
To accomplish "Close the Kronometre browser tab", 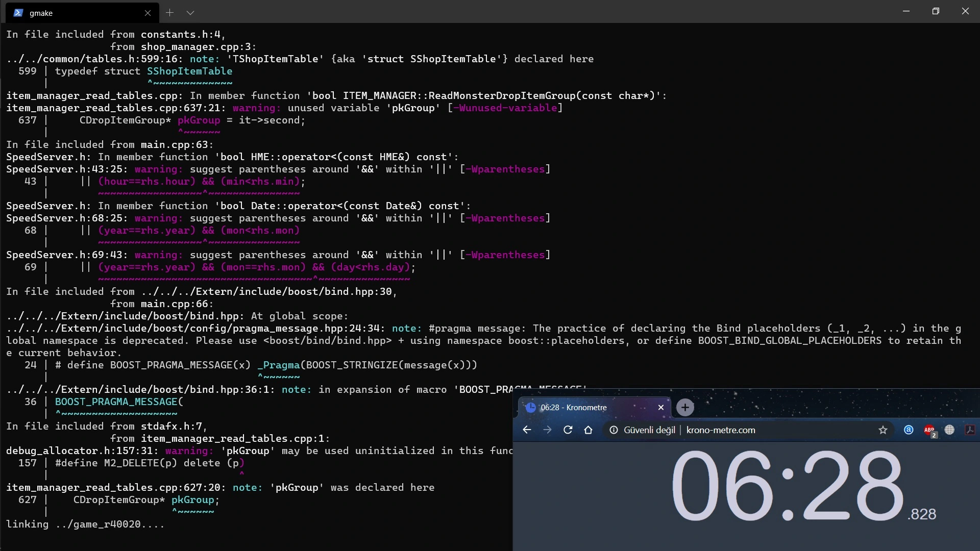I will [661, 408].
